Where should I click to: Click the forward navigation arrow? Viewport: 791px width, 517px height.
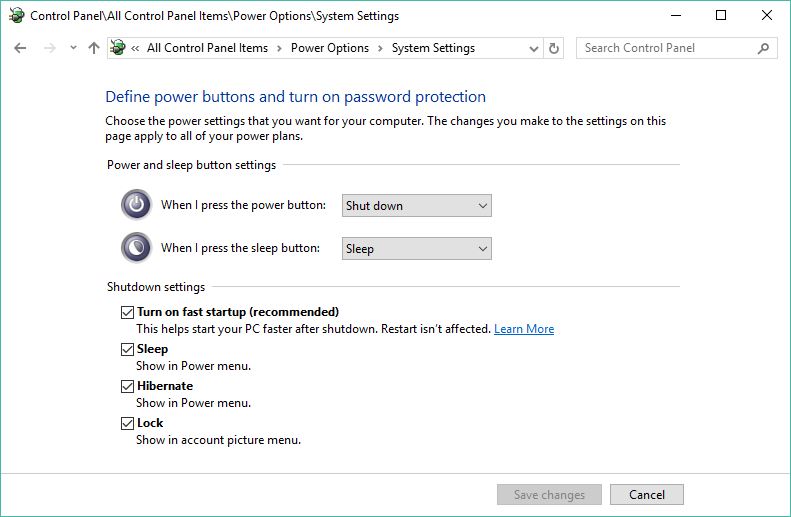[49, 48]
